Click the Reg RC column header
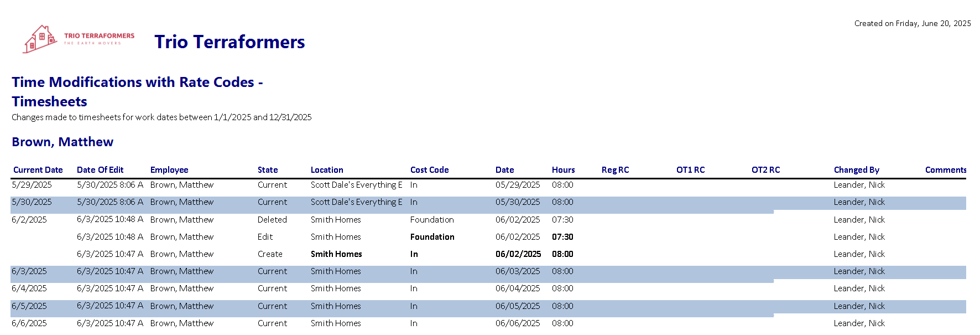Viewport: 980px width, 335px height. [x=615, y=170]
